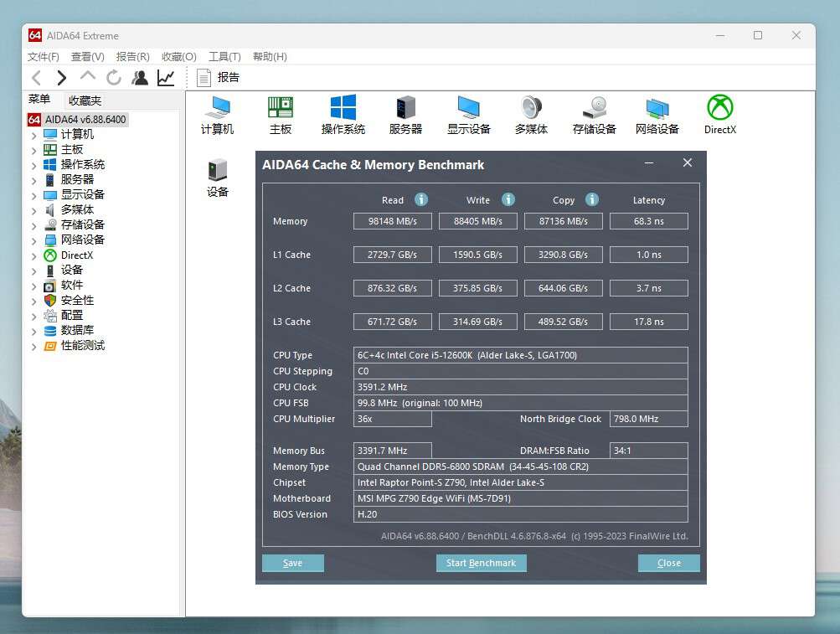Click the info icon beside Copy
840x634 pixels.
click(592, 199)
